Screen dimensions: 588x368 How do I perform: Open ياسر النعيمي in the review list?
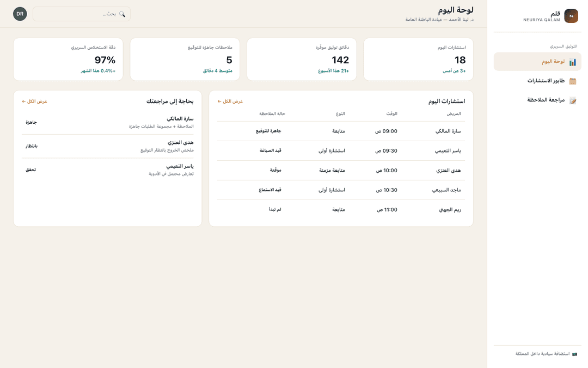108,170
